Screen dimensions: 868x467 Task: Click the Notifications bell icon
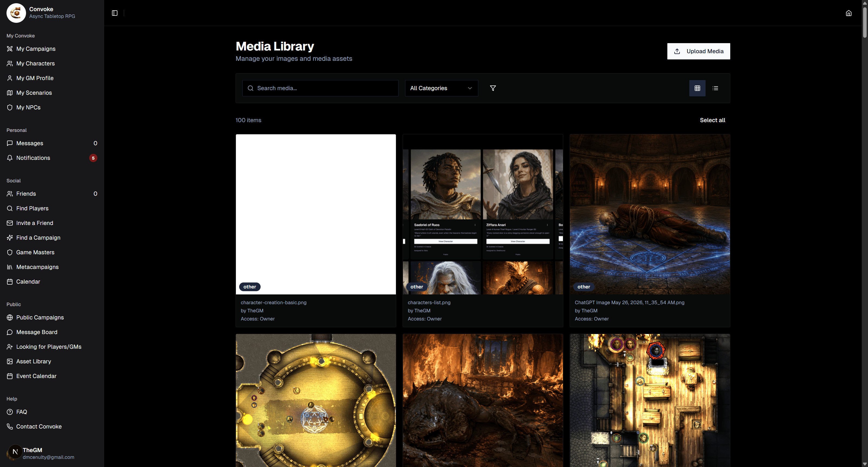[10, 158]
